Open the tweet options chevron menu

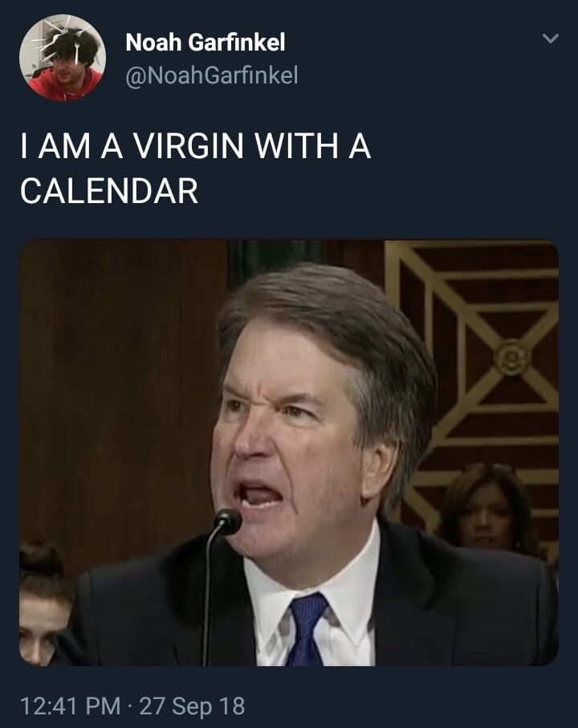click(550, 39)
